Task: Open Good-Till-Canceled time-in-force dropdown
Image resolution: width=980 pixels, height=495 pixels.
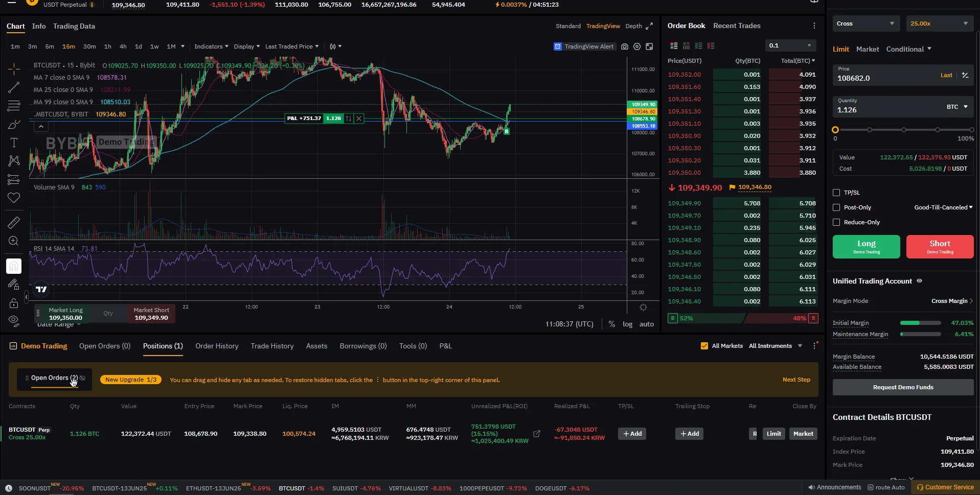Action: tap(943, 207)
